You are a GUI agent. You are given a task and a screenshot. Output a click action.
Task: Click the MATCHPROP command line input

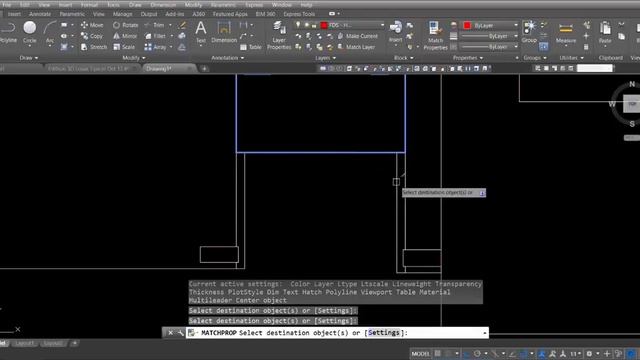337,333
